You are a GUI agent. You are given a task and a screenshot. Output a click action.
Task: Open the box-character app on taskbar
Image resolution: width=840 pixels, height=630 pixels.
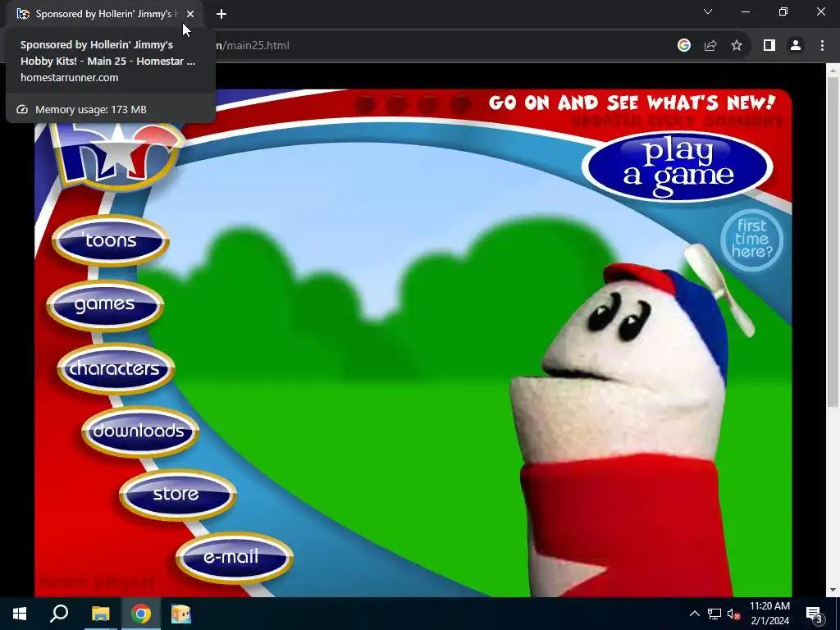pos(181,614)
